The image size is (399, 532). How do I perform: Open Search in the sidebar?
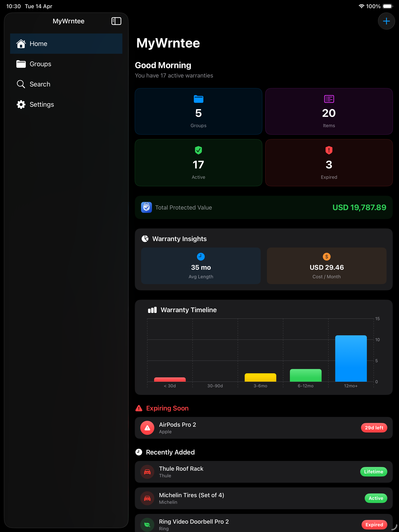click(x=66, y=84)
